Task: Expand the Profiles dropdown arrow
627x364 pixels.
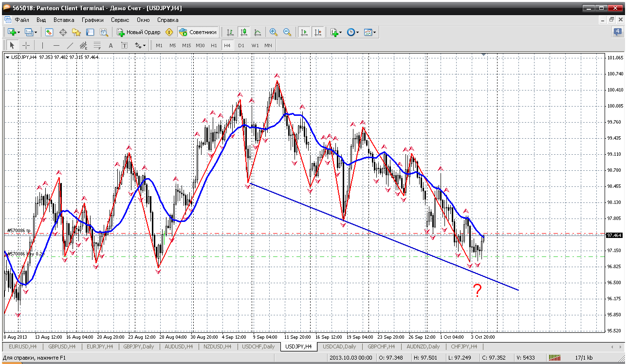Action: (x=36, y=32)
